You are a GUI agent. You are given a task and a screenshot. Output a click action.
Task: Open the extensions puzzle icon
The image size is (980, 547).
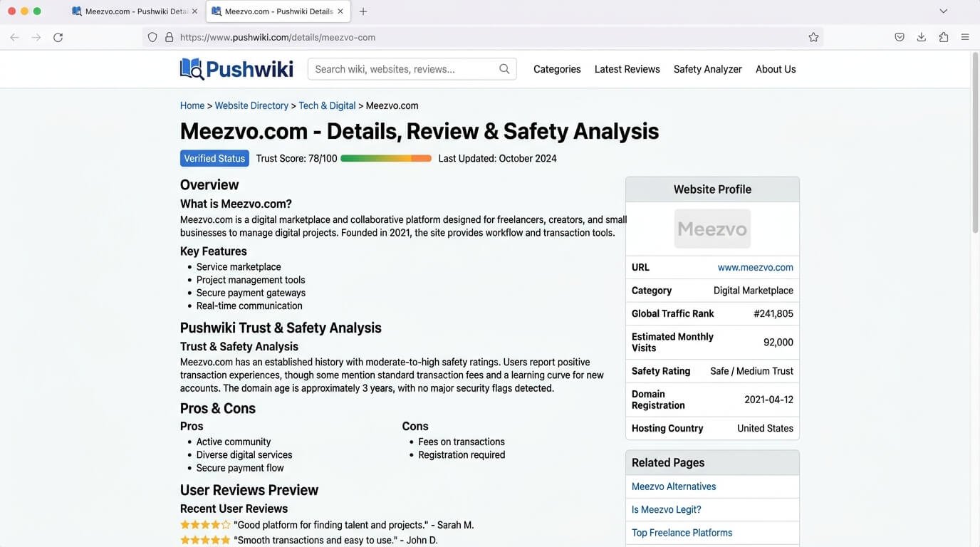(944, 37)
